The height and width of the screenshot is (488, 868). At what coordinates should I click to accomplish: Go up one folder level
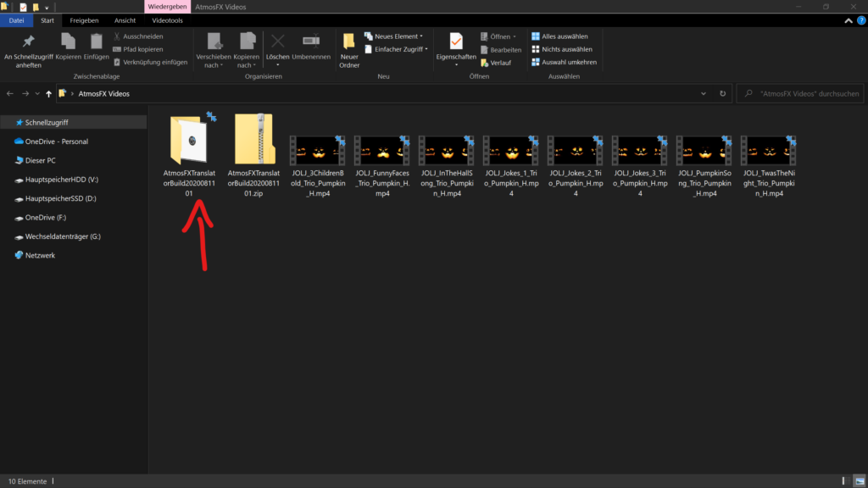pos(48,93)
